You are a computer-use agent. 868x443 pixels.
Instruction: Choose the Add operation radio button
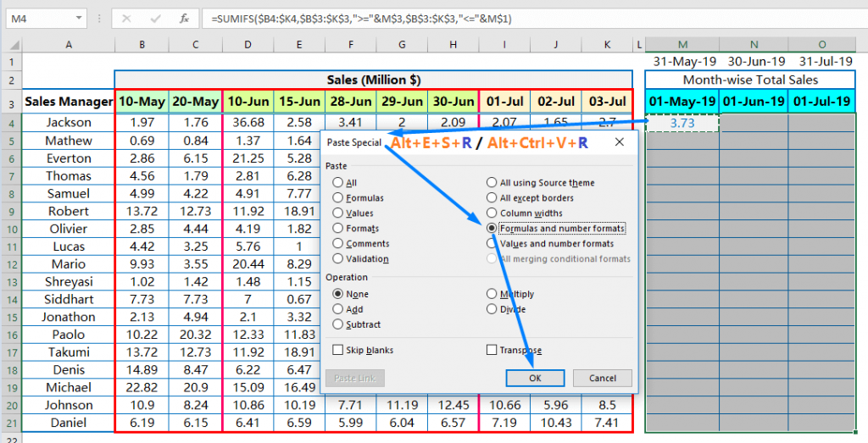click(339, 309)
